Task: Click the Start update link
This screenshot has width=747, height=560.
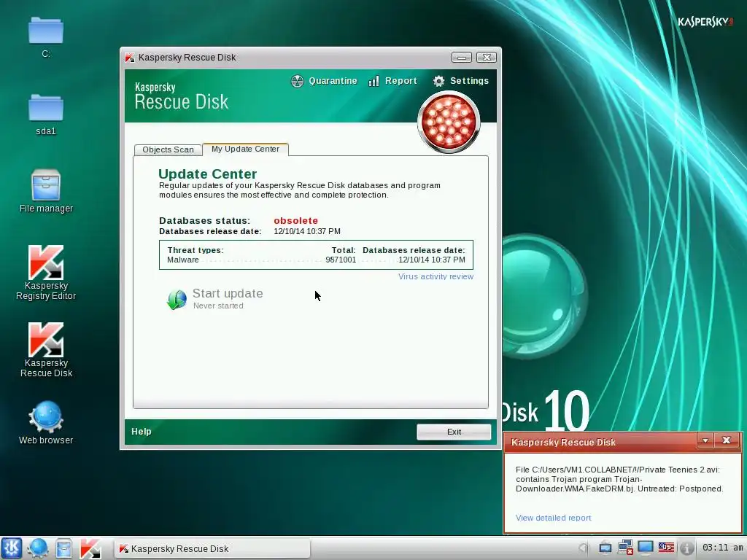Action: point(228,293)
